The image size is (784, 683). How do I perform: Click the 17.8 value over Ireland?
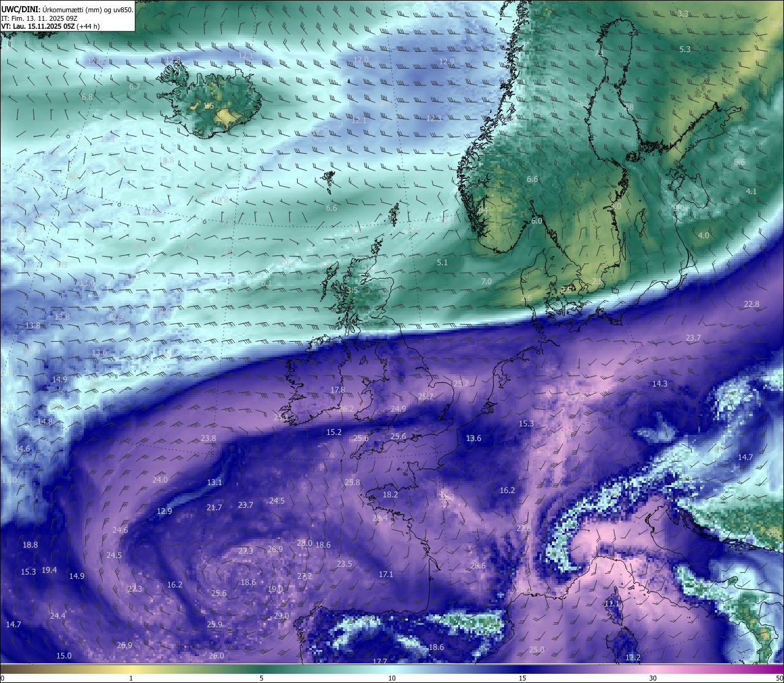pos(337,390)
